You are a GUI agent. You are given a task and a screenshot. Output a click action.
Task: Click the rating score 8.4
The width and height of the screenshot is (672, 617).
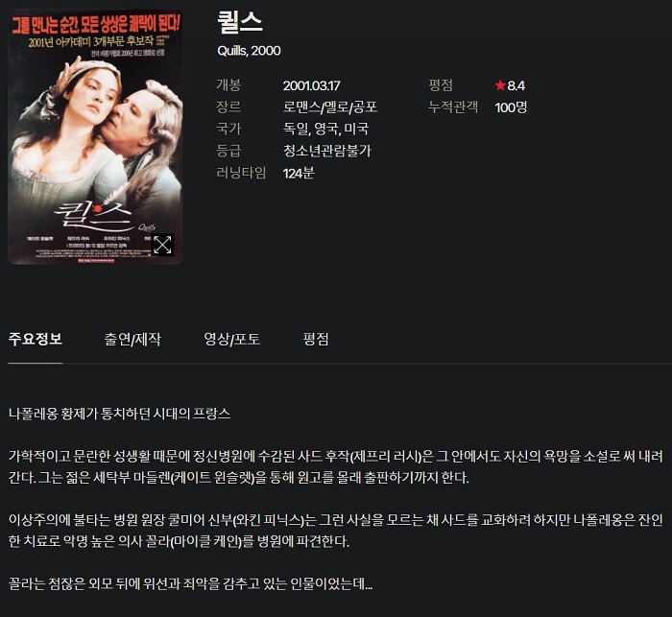(516, 85)
